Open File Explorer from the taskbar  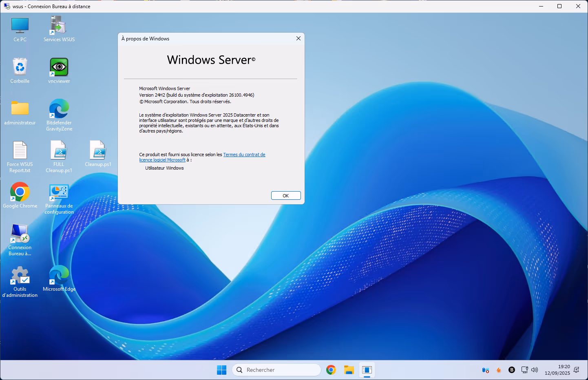click(349, 370)
